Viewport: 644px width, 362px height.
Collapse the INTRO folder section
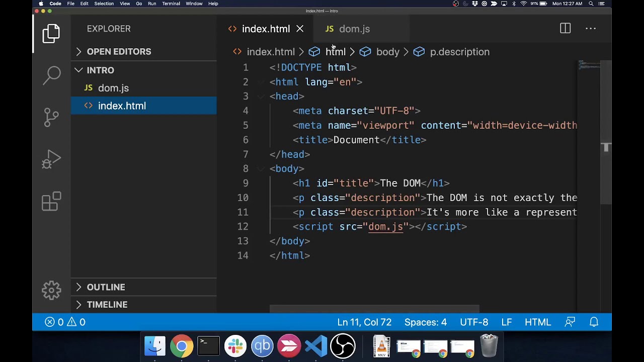(100, 70)
